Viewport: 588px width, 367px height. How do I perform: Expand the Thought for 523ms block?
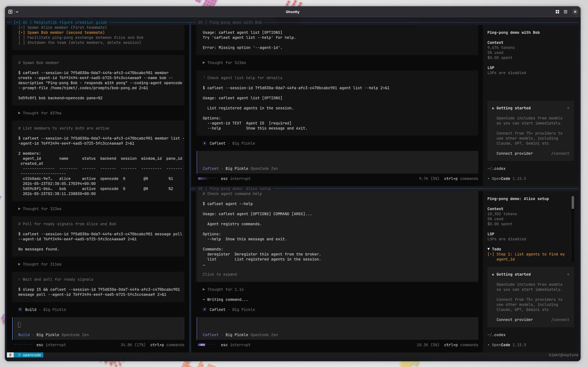[224, 63]
